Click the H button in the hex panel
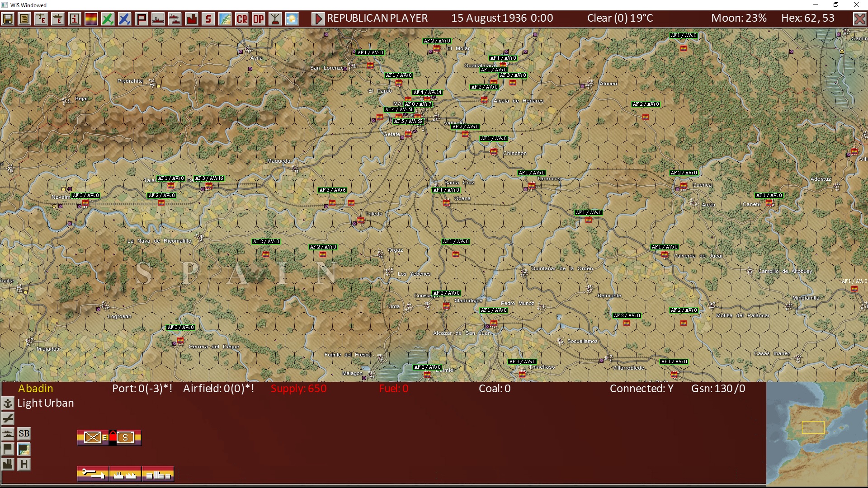This screenshot has height=488, width=868. (x=24, y=464)
